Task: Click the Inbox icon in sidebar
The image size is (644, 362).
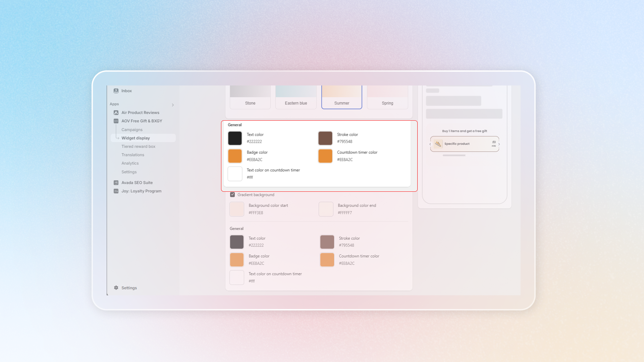Action: [116, 91]
